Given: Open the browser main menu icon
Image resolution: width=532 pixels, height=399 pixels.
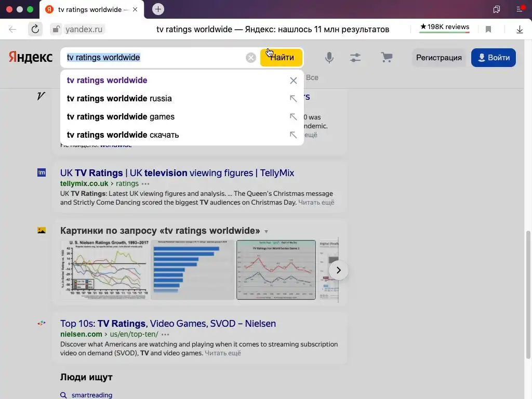Looking at the screenshot, I should coord(520,9).
